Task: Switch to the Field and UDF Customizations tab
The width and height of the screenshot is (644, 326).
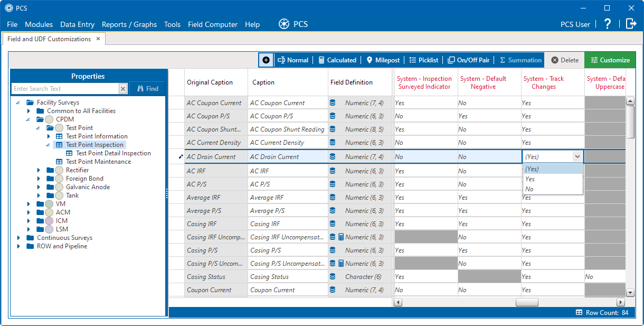Action: pos(48,39)
